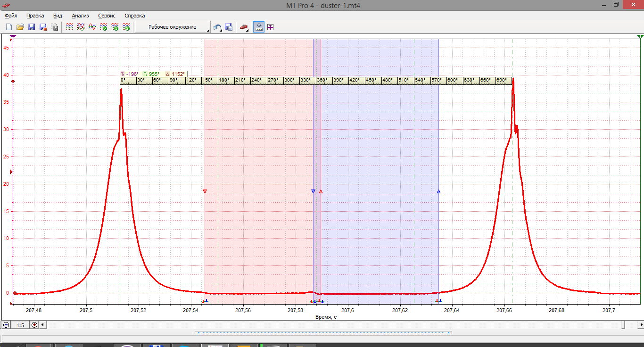Click the Save As diskette icon
The height and width of the screenshot is (347, 644).
pyautogui.click(x=43, y=27)
